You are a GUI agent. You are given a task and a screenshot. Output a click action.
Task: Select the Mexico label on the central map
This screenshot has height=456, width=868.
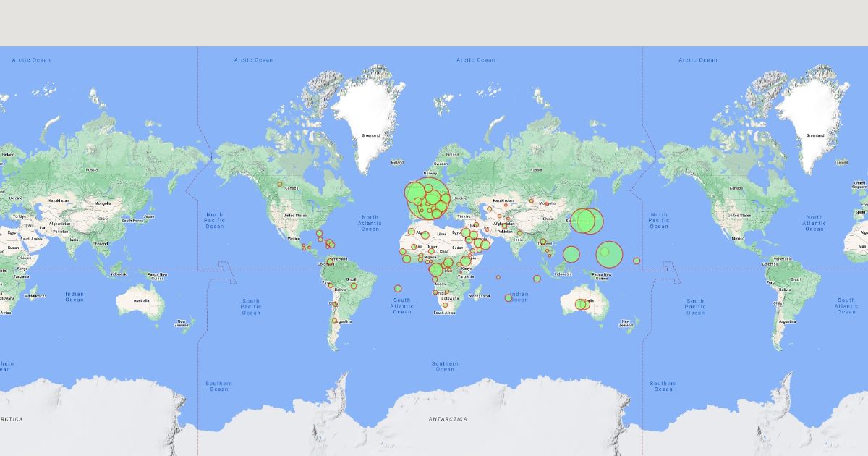pos(294,238)
